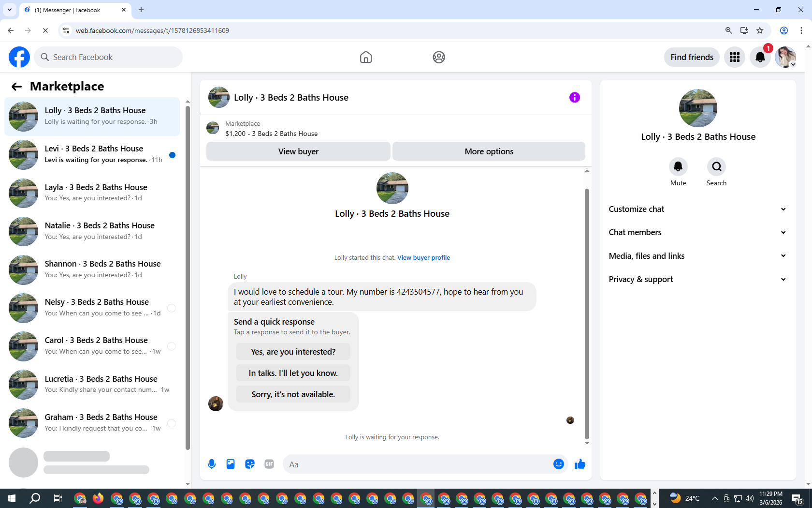
Task: Open the tab search dropdown in Chrome
Action: [x=10, y=10]
